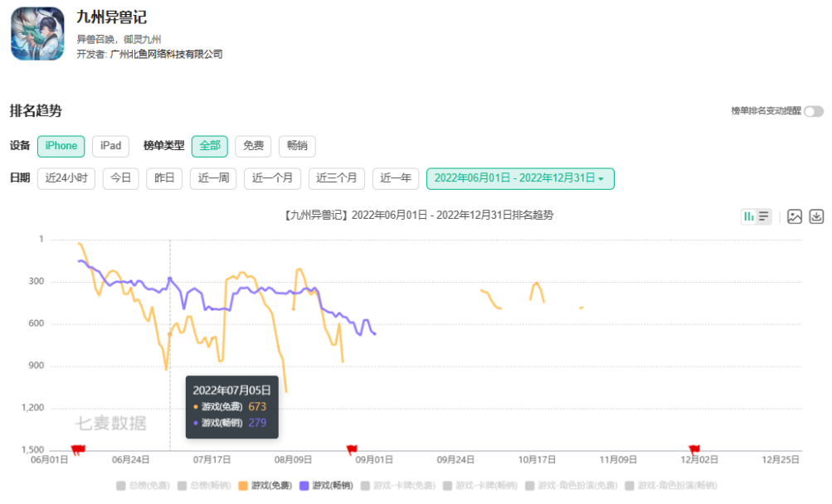Select the 畅销 chart type
Viewport: 832px width, 504px height.
click(x=297, y=146)
